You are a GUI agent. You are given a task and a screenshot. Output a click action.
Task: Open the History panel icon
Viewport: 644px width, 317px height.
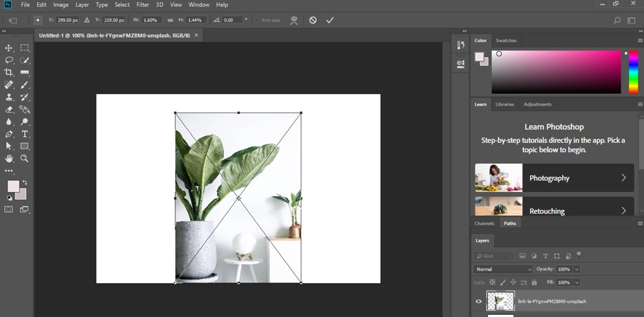460,45
